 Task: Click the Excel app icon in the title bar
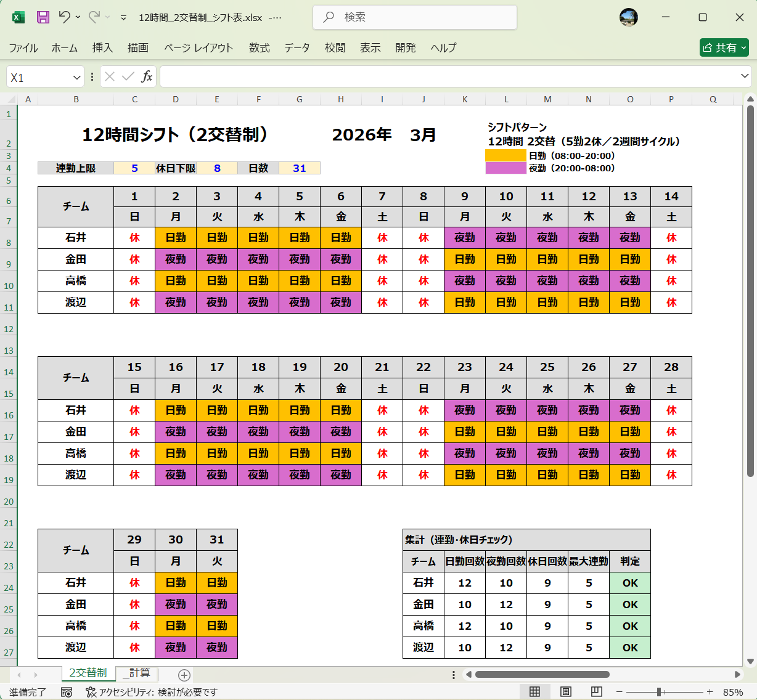tap(17, 17)
